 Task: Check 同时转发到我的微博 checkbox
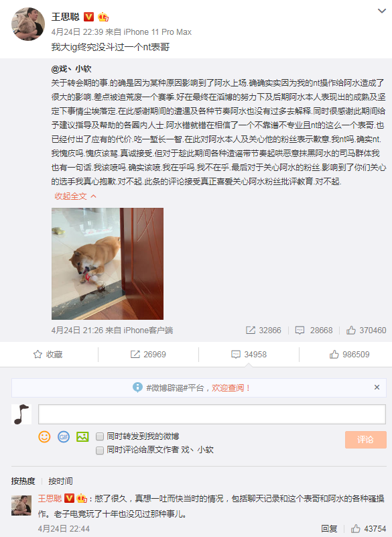tap(100, 436)
